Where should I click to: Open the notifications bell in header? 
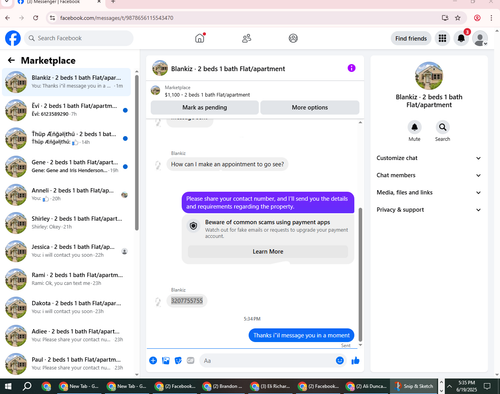point(461,38)
